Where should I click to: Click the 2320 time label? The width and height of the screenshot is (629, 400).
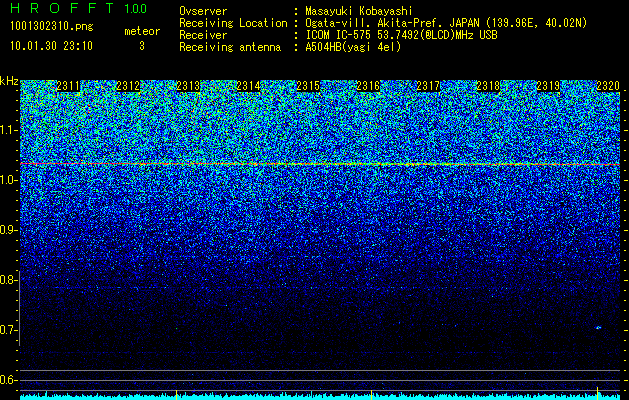tap(608, 86)
